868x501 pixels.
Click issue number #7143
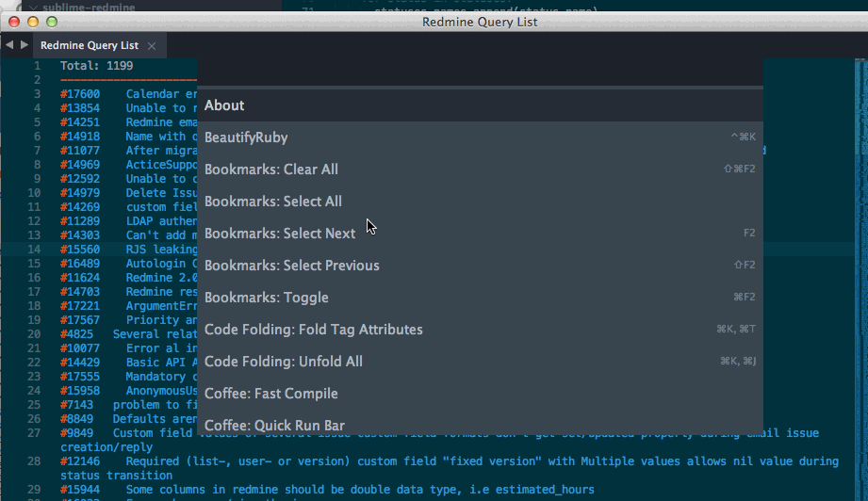(77, 405)
